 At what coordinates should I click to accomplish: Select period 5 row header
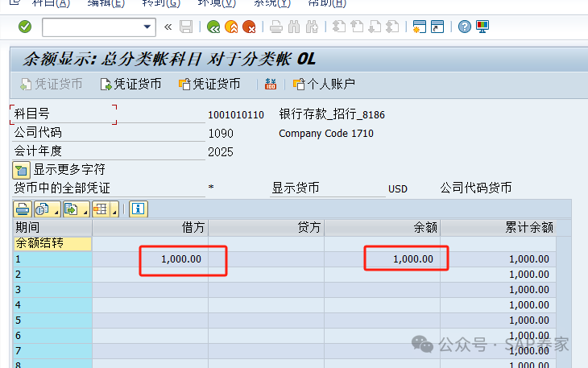[52, 320]
